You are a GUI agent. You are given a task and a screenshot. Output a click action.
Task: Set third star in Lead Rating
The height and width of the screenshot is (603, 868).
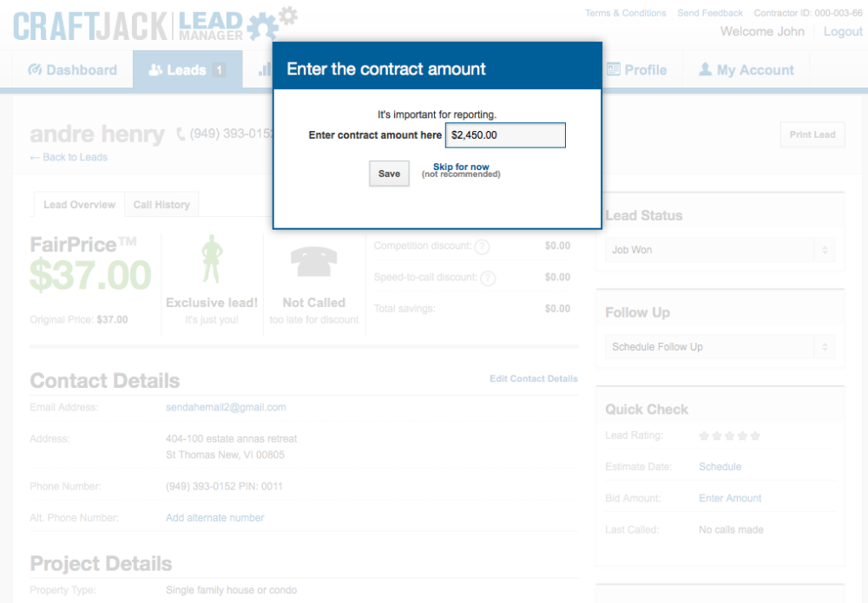click(730, 436)
